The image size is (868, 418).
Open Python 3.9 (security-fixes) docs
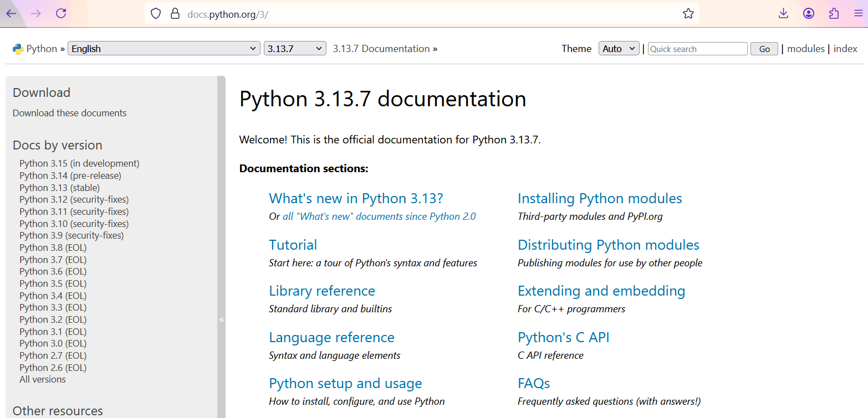pyautogui.click(x=72, y=235)
